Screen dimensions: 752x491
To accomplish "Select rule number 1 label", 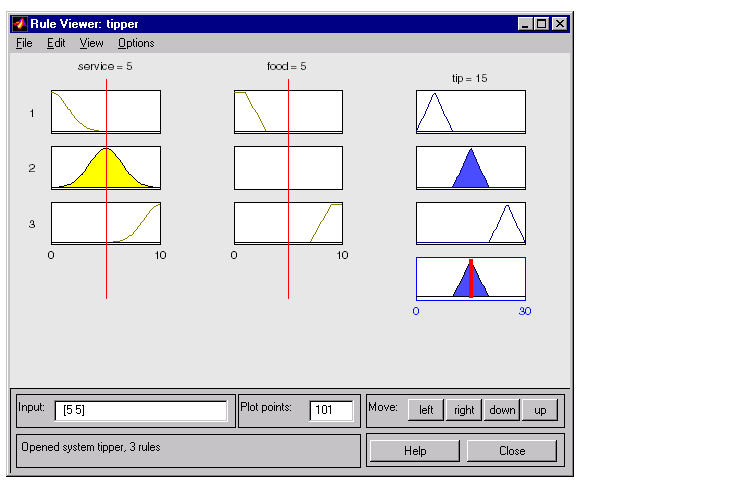I will (32, 113).
